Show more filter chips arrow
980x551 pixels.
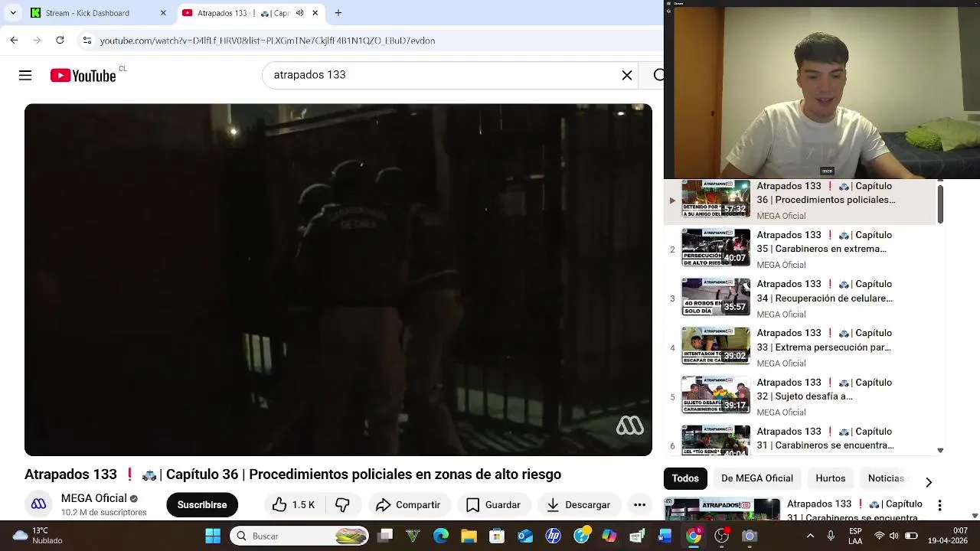click(928, 482)
